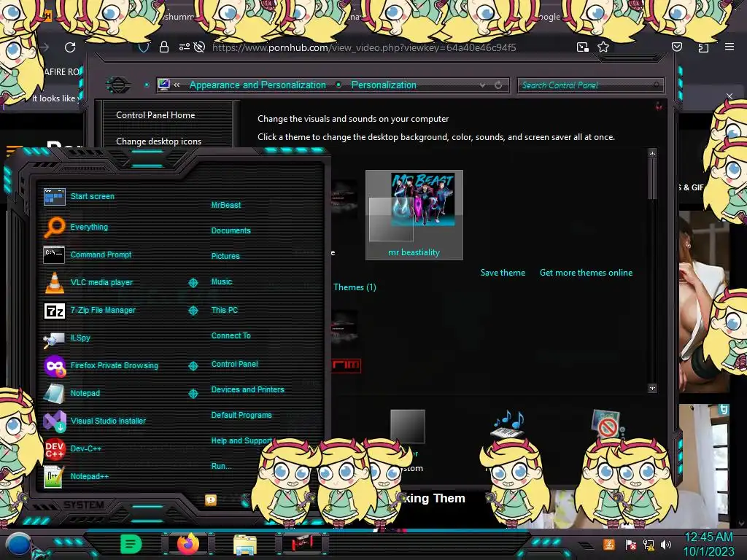747x560 pixels.
Task: Refresh the Control Panel window
Action: [498, 85]
